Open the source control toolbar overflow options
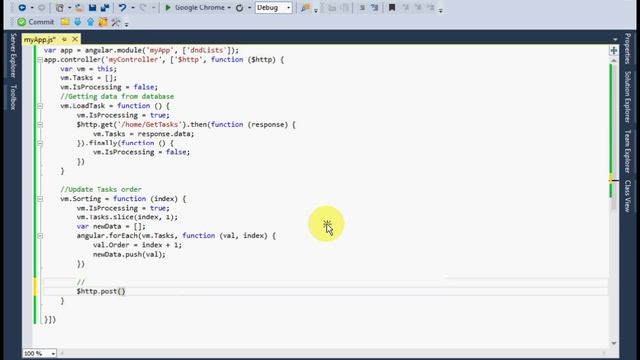The height and width of the screenshot is (360, 640). (x=127, y=24)
